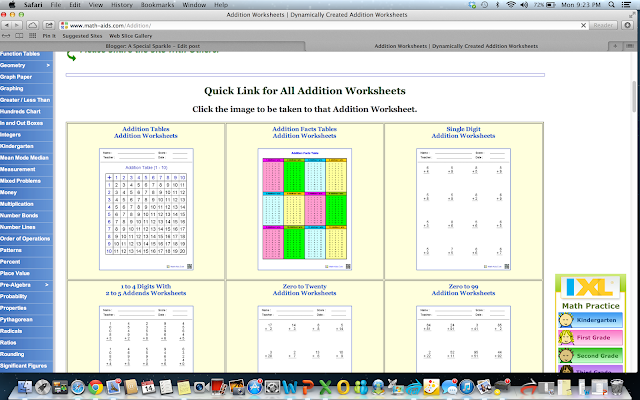The height and width of the screenshot is (400, 640).
Task: Open the Single Digit Addition Worksheets link
Action: [x=463, y=132]
